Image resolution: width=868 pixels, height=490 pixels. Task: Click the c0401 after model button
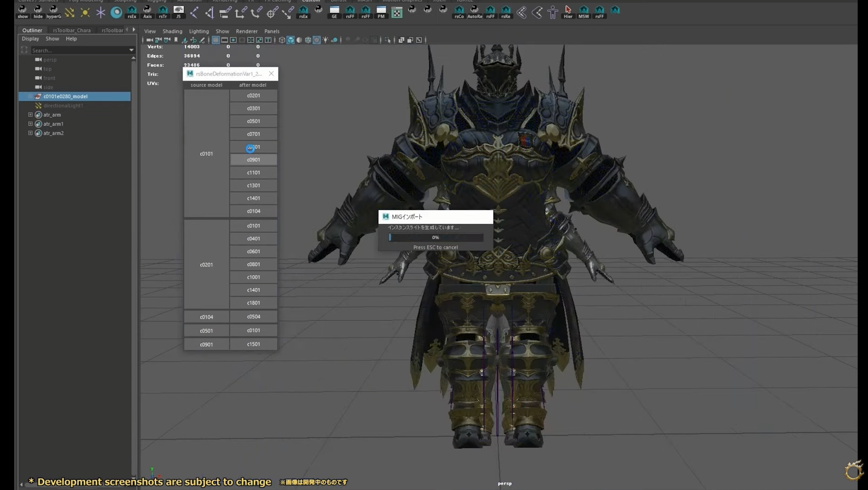253,239
